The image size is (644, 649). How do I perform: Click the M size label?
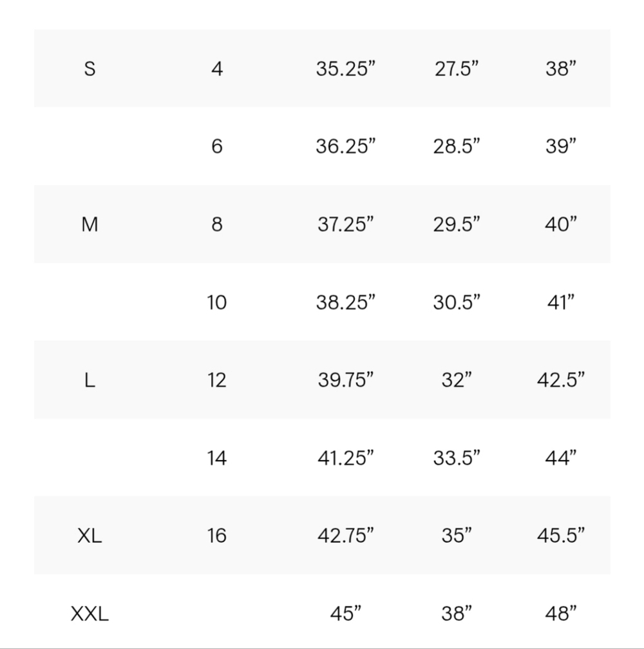coord(90,224)
